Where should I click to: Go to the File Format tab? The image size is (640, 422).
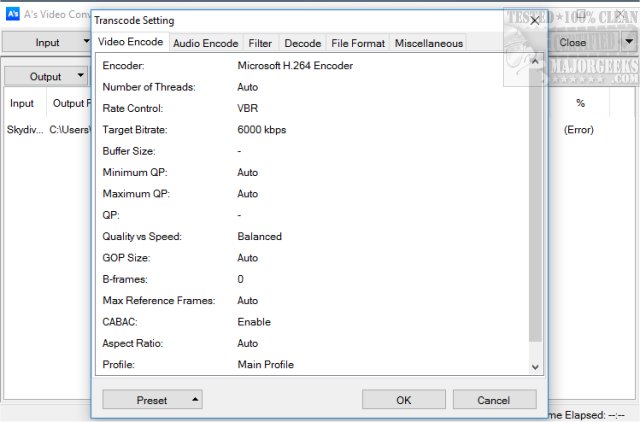pos(358,43)
